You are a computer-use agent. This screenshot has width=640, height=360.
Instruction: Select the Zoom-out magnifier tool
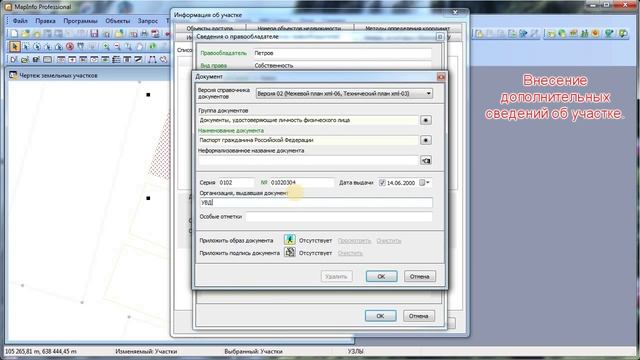click(x=117, y=47)
